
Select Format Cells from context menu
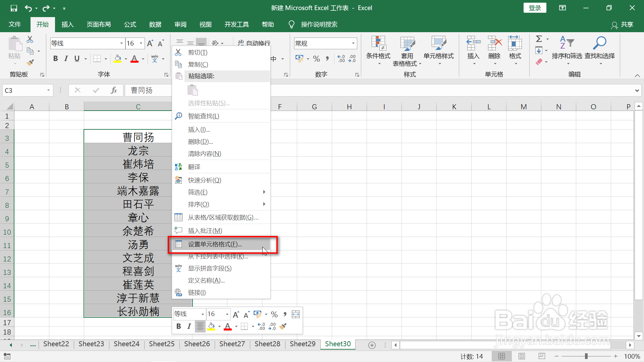pos(215,244)
